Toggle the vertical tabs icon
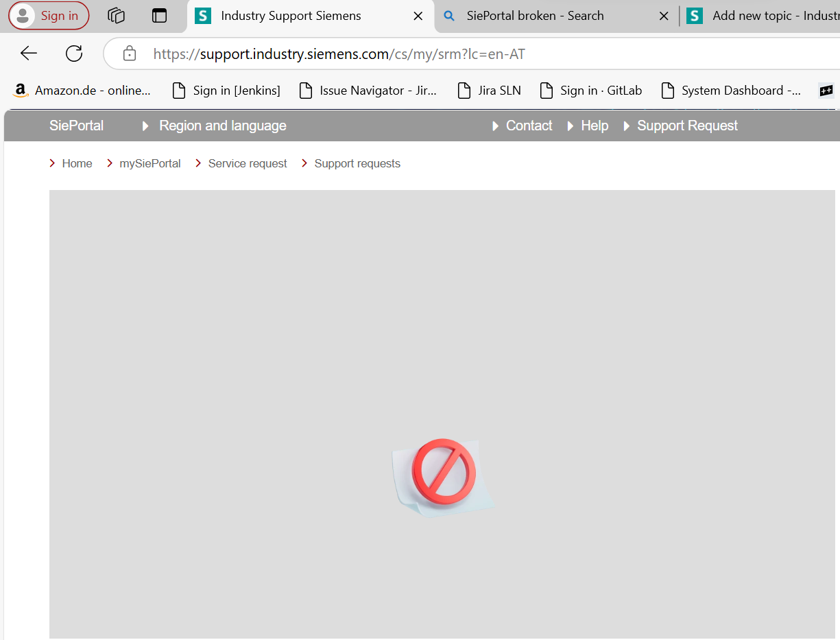 pyautogui.click(x=160, y=16)
